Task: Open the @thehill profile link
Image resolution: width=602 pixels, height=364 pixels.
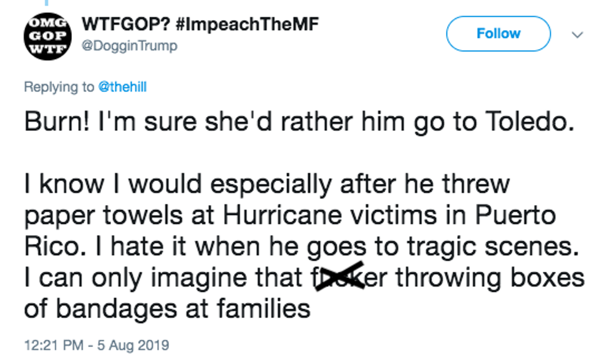Action: pyautogui.click(x=122, y=87)
